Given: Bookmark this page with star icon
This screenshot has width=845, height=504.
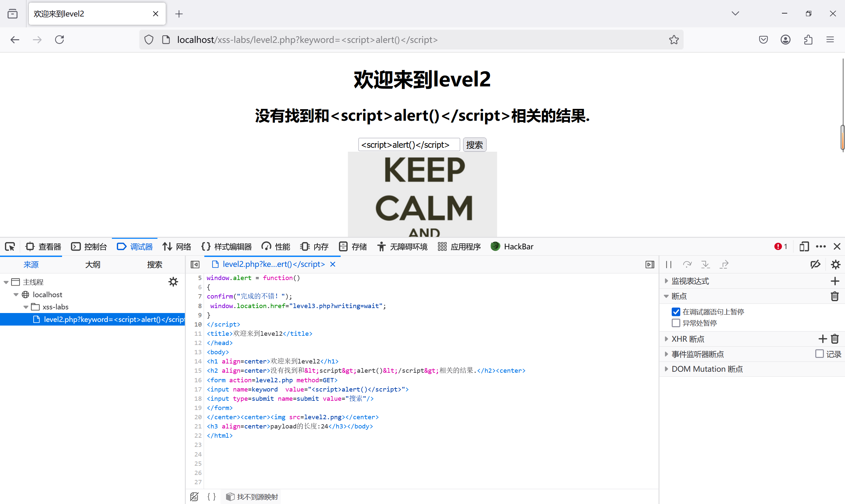Looking at the screenshot, I should [x=674, y=40].
